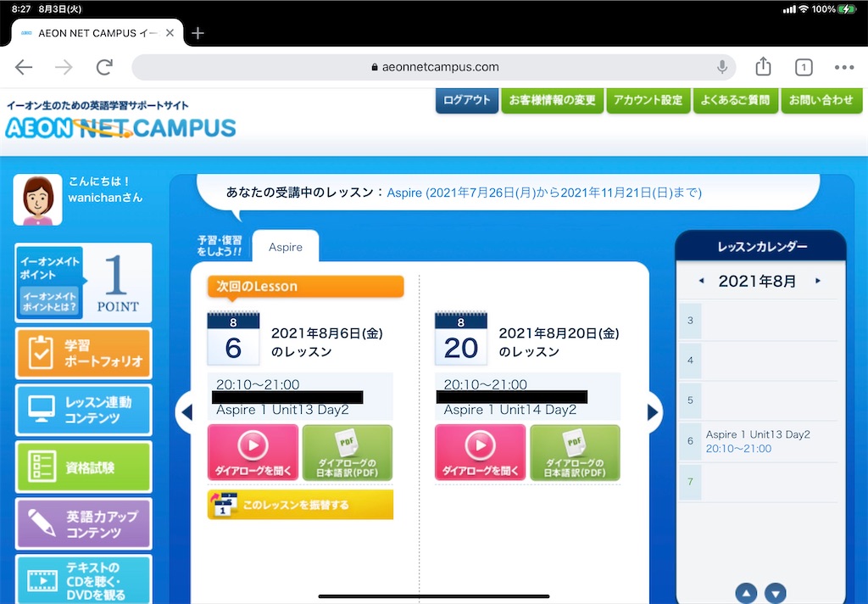Open 英語力アップコンテンツ sidebar item

click(84, 524)
